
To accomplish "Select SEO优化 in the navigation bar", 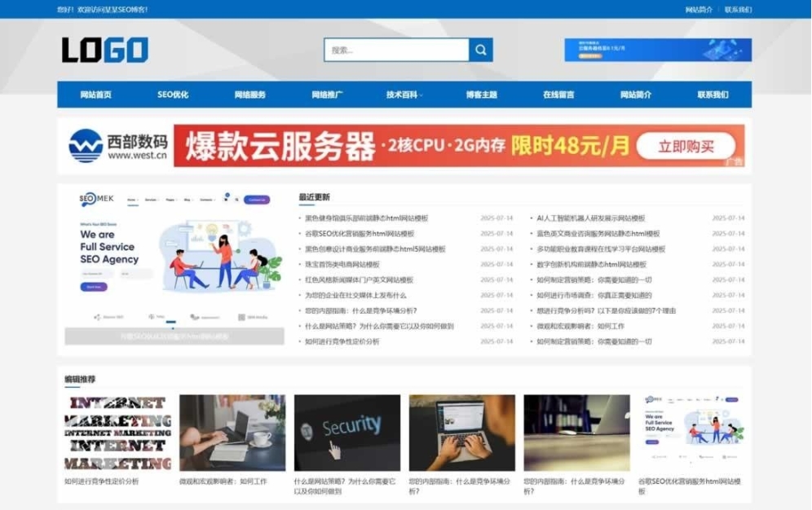I will tap(174, 95).
